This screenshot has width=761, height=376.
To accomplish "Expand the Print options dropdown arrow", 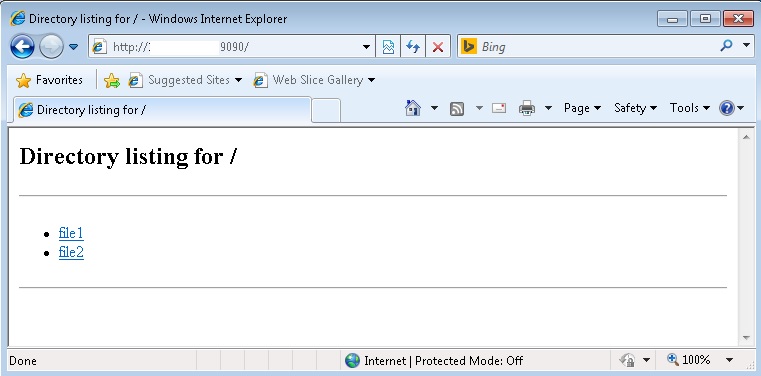I will click(x=548, y=108).
